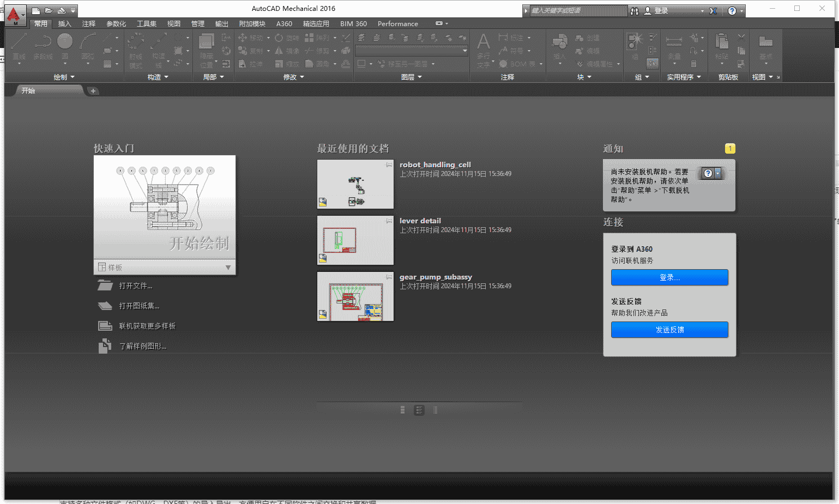Image resolution: width=839 pixels, height=504 pixels.
Task: Expand the 登录 sign-in dropdown in title bar
Action: [702, 10]
